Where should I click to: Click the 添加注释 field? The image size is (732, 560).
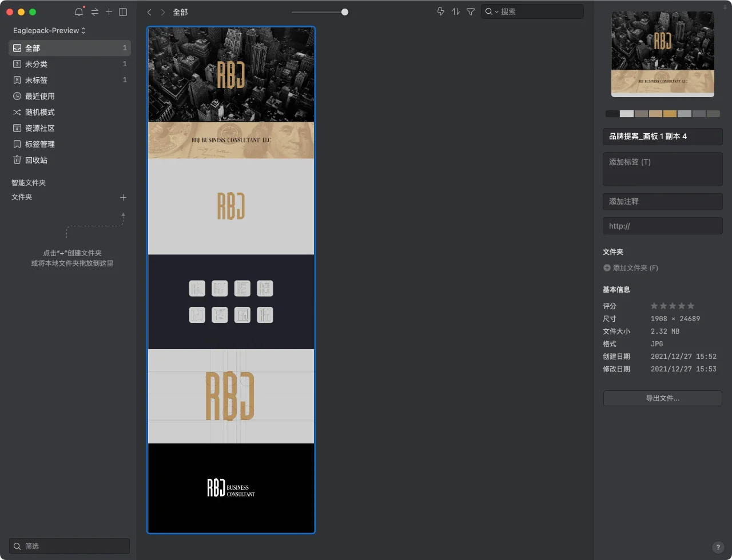[663, 202]
